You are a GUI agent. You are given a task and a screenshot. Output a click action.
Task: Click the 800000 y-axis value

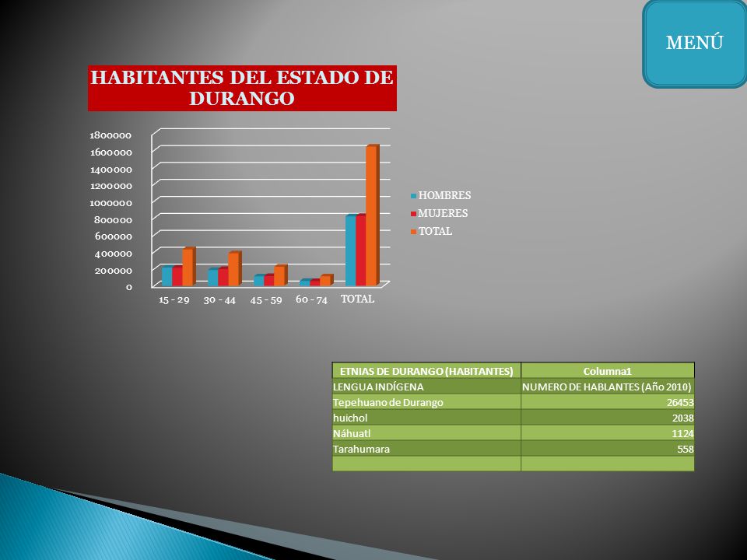113,220
